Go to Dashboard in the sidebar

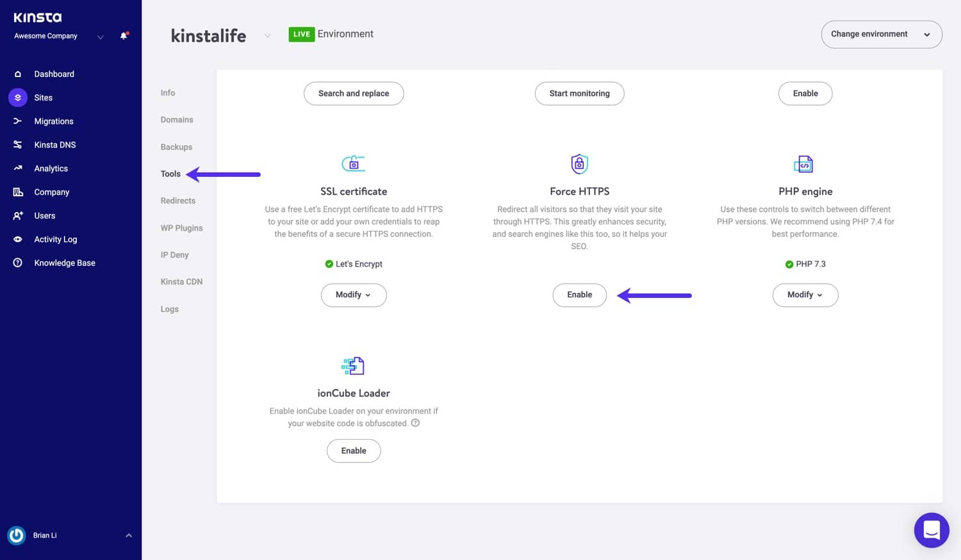click(x=54, y=74)
